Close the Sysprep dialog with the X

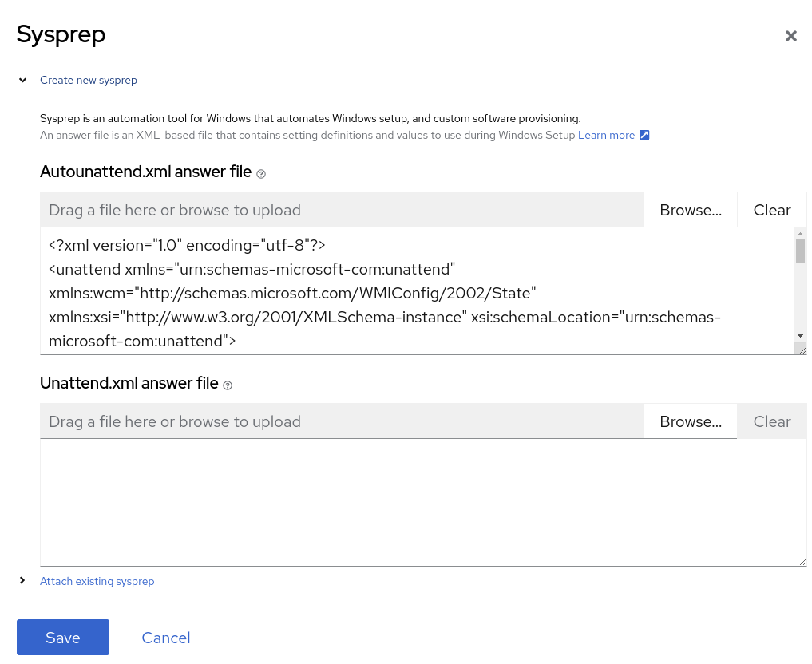pos(790,36)
